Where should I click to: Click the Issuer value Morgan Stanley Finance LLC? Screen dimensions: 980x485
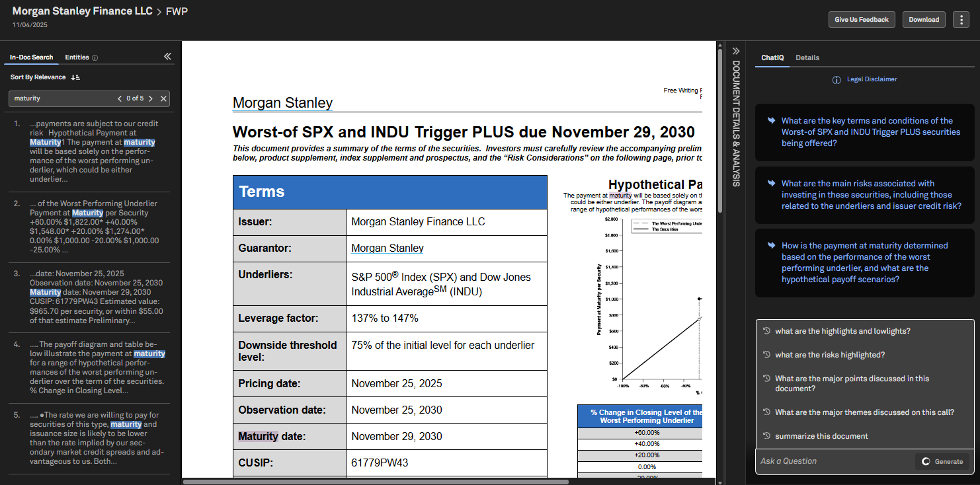coord(418,222)
